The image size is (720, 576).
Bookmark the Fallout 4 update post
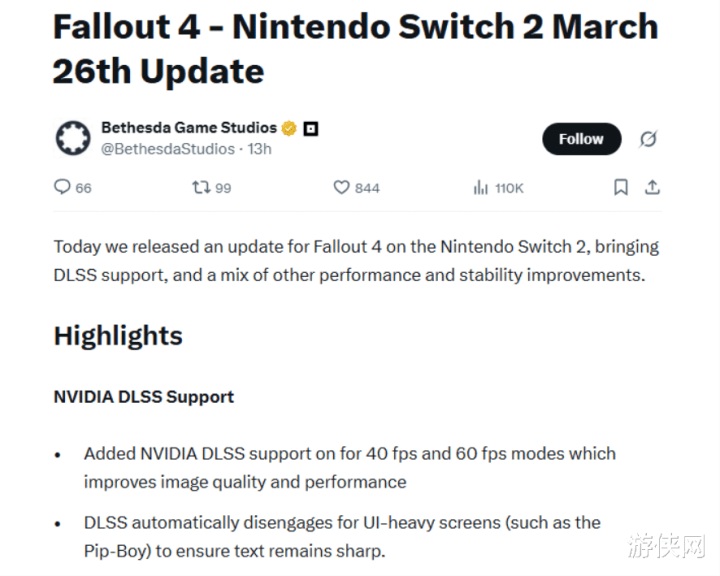coord(621,187)
